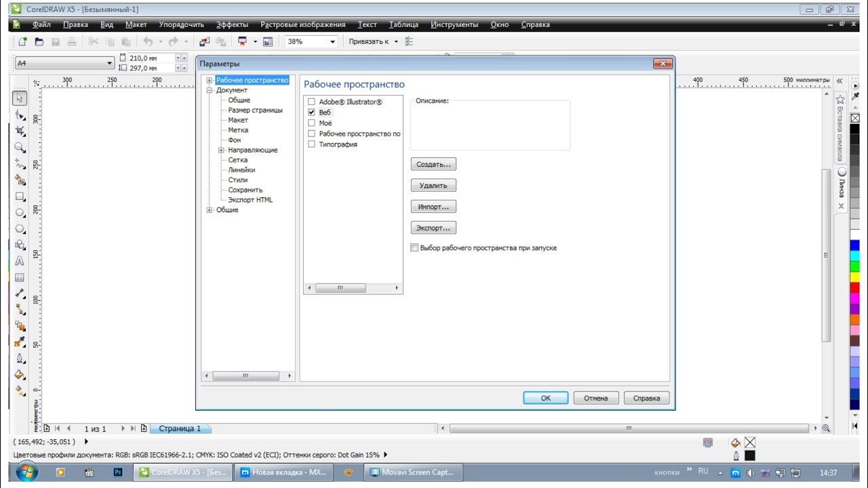Open the Инструменты menu
Screen dimensions: 868x488
click(x=454, y=24)
